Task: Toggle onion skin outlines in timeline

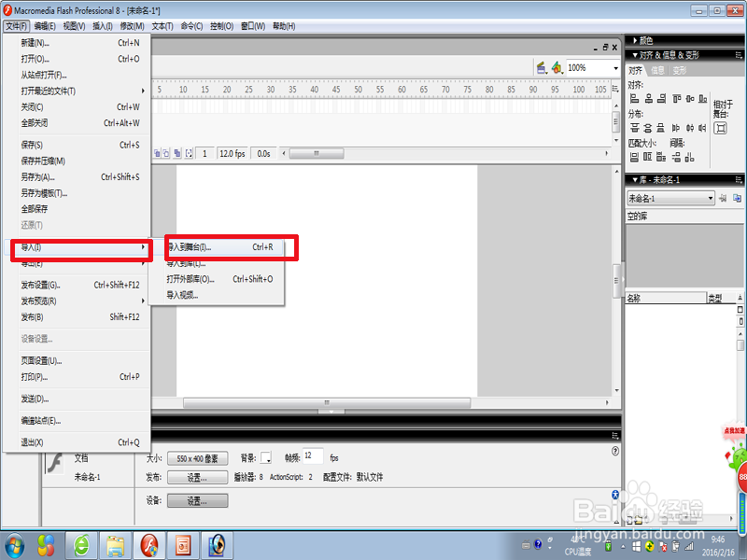Action: point(166,153)
